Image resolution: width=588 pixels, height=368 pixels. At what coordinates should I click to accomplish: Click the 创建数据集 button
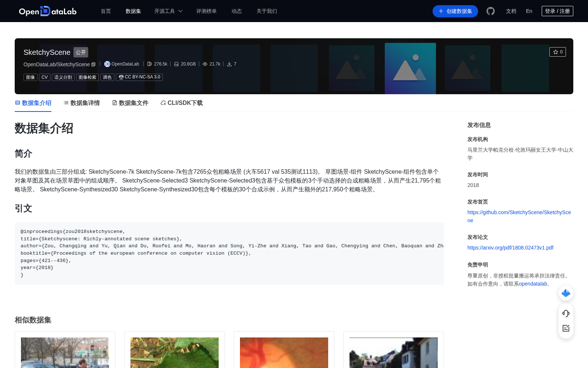(455, 11)
